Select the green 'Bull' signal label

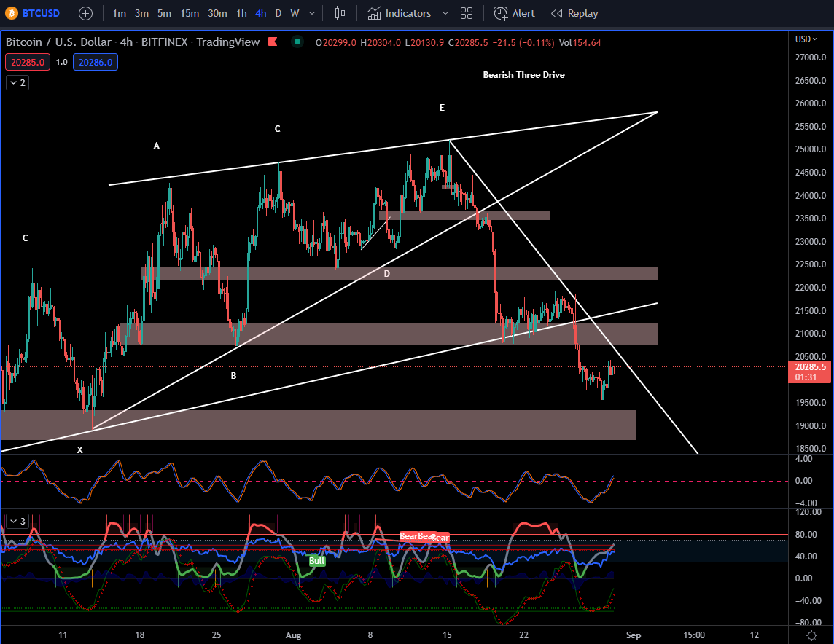pyautogui.click(x=317, y=561)
